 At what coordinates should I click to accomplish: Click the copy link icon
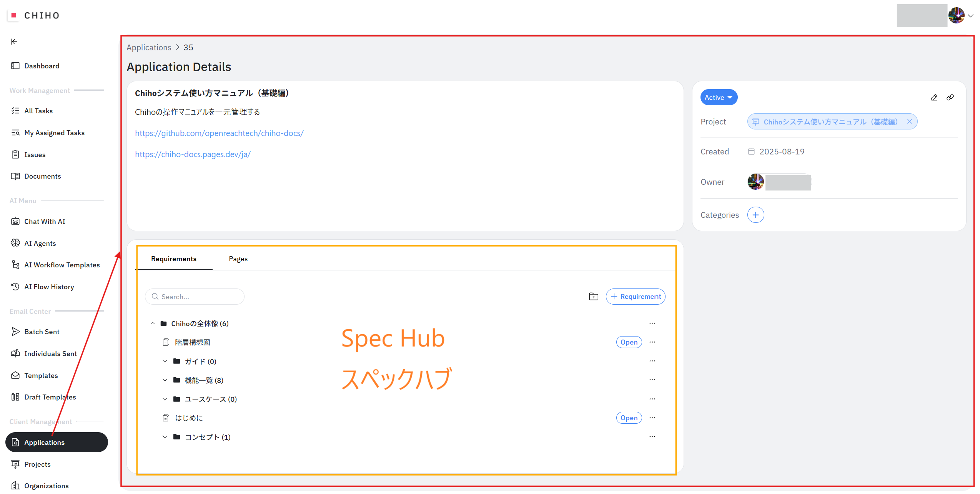tap(950, 98)
